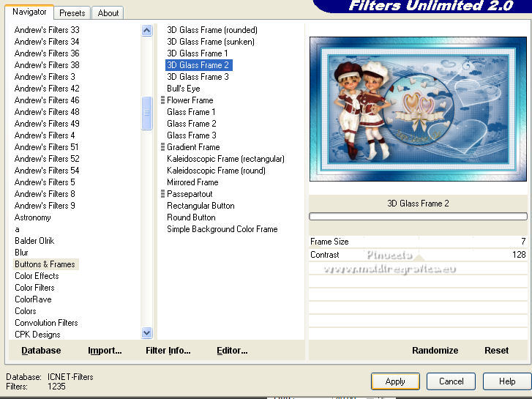
Task: Click the Gradient Frame group icon
Action: [x=163, y=146]
